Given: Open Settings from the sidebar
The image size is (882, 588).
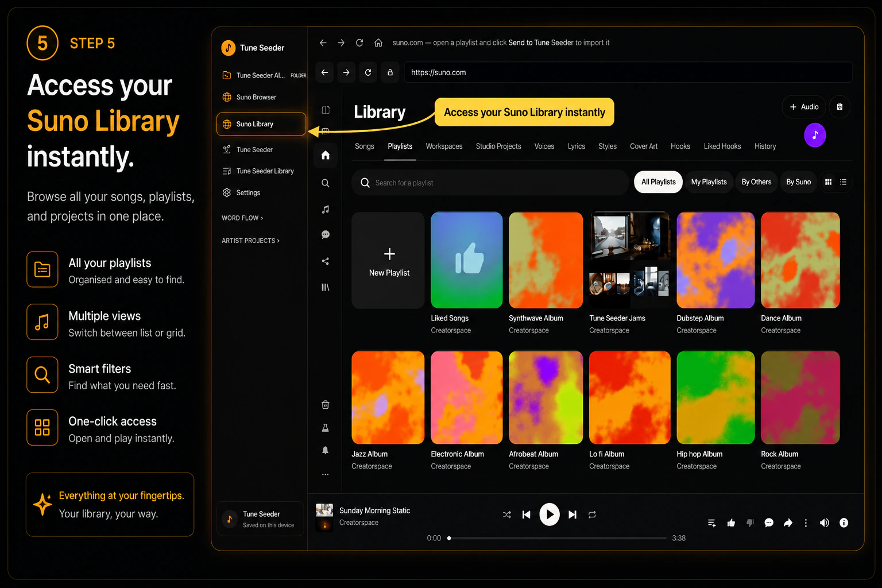Looking at the screenshot, I should pos(242,193).
